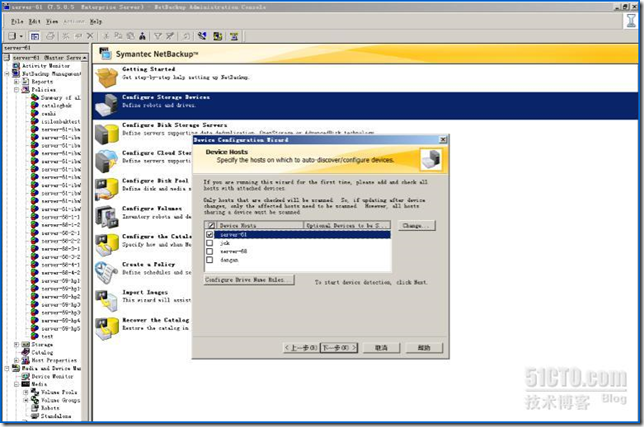Open the Edit menu
Screen dimensions: 644x427
(x=34, y=21)
